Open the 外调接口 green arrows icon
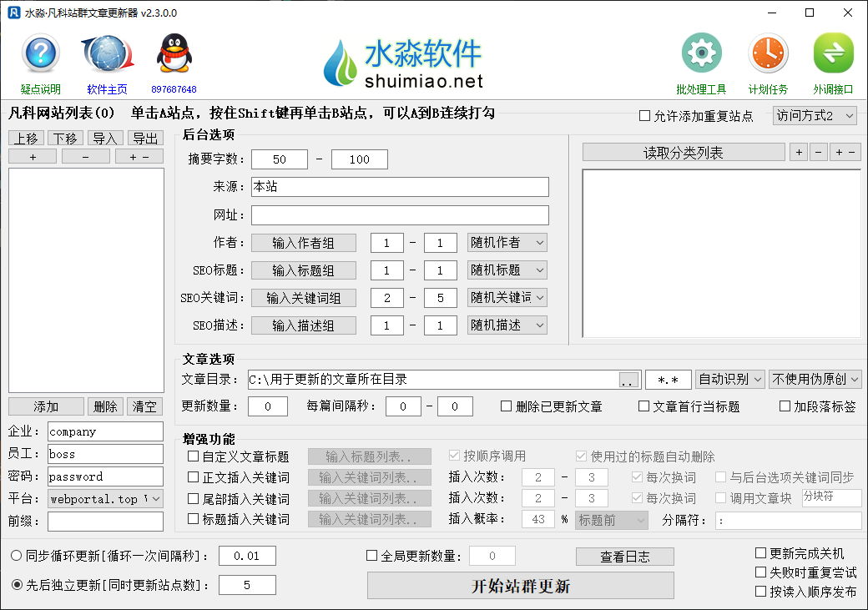Image resolution: width=868 pixels, height=610 pixels. (833, 53)
